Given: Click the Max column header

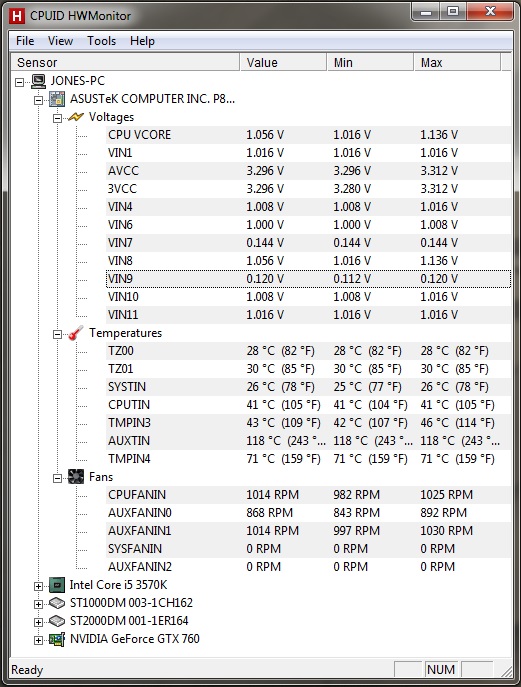Looking at the screenshot, I should [x=457, y=62].
